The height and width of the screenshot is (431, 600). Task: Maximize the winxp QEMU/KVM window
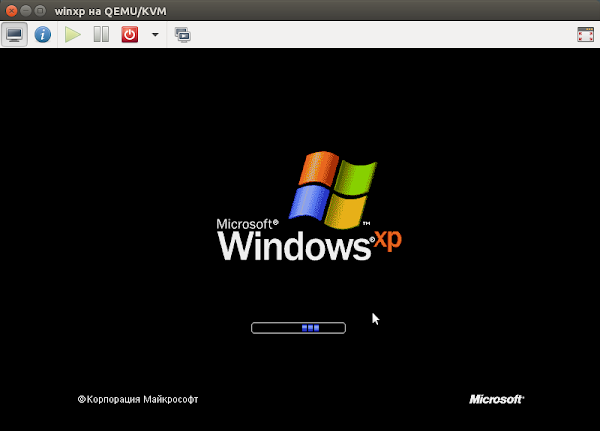tap(40, 11)
